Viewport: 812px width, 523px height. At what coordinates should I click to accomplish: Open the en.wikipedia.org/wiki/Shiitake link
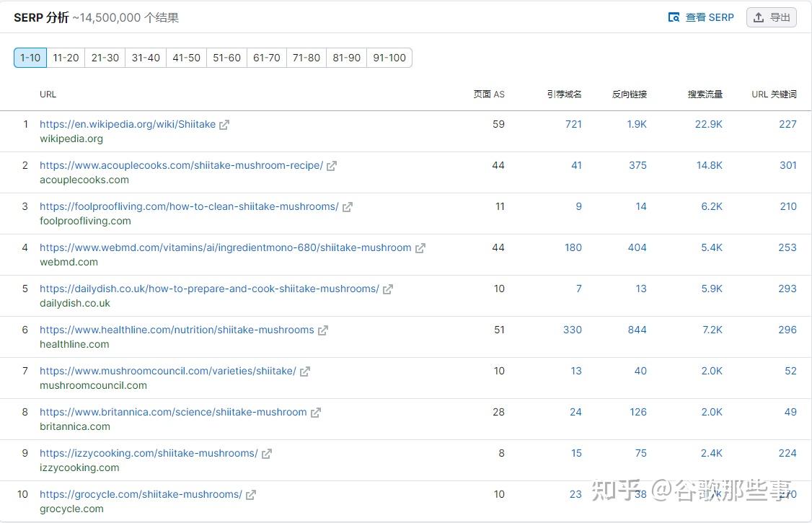128,124
